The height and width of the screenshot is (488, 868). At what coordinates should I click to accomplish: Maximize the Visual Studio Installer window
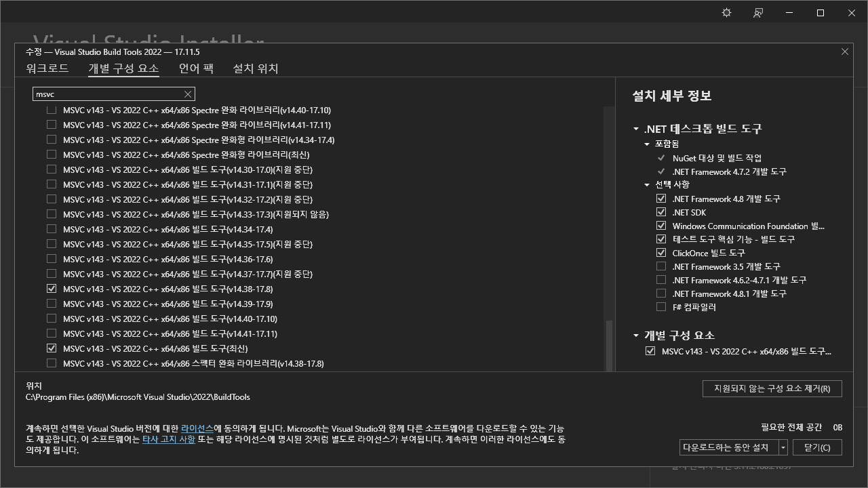click(821, 13)
